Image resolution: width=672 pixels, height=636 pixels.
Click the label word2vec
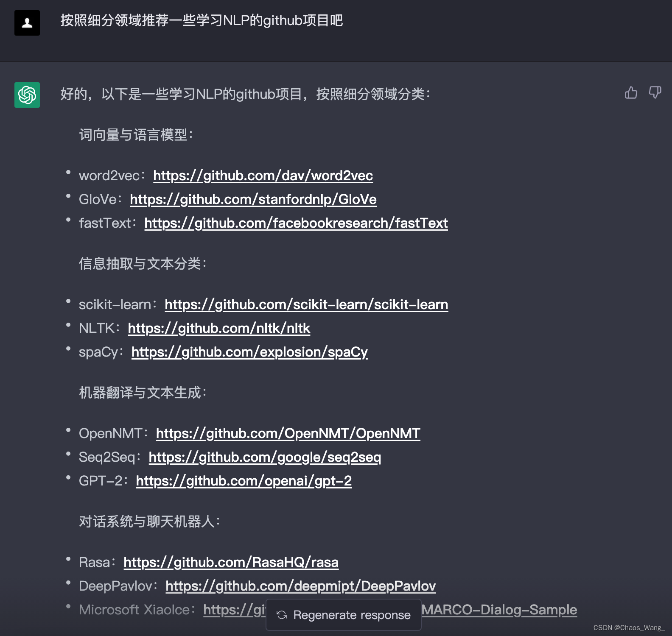click(x=109, y=176)
